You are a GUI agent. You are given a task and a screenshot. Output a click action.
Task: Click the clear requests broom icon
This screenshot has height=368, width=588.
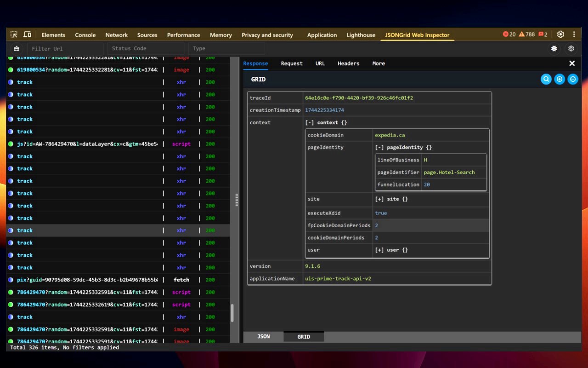tap(17, 48)
